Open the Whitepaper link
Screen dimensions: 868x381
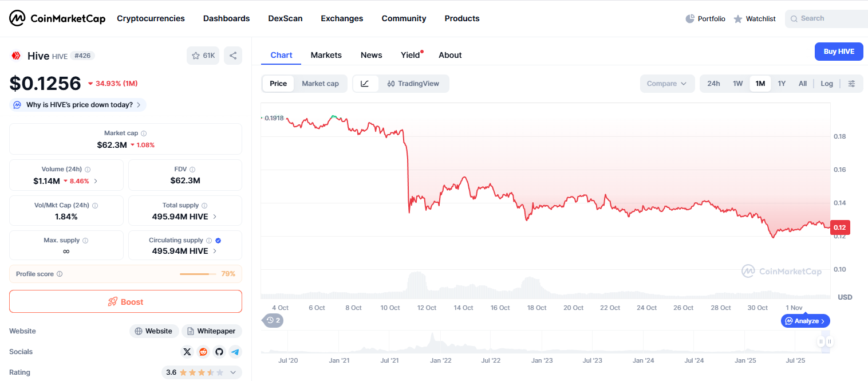[x=212, y=331]
